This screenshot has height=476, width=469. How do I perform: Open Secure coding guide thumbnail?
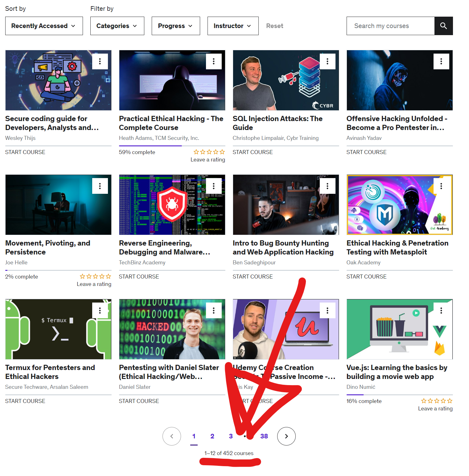pos(58,80)
